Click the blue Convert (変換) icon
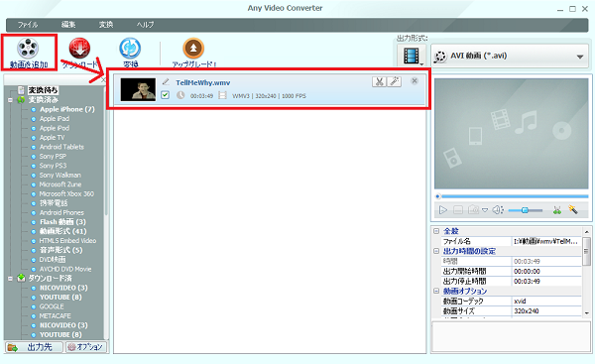The height and width of the screenshot is (364, 595). click(130, 48)
